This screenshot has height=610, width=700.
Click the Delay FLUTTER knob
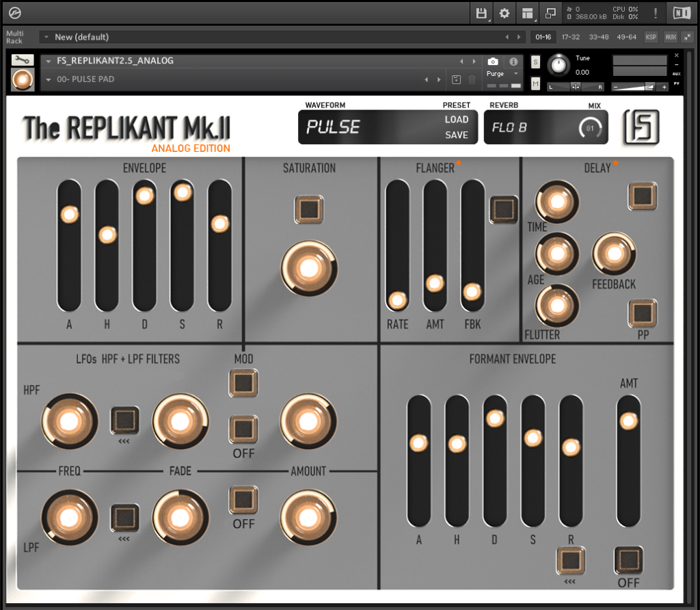click(x=557, y=306)
